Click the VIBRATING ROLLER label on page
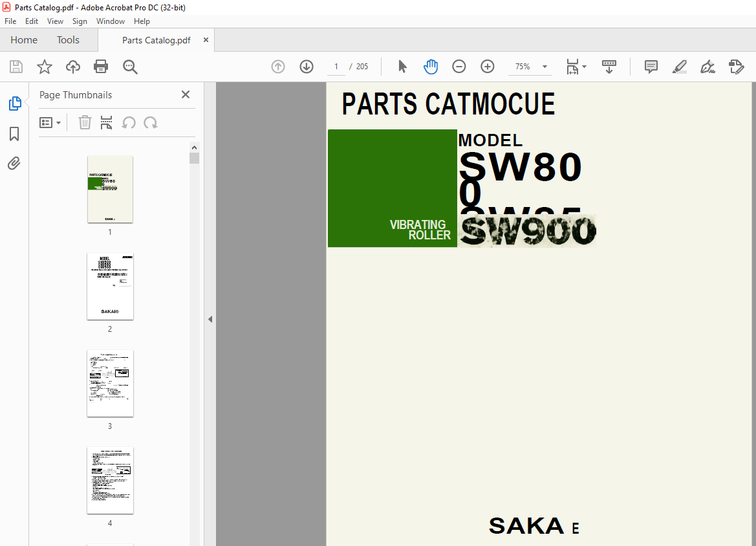The image size is (756, 546). (420, 230)
